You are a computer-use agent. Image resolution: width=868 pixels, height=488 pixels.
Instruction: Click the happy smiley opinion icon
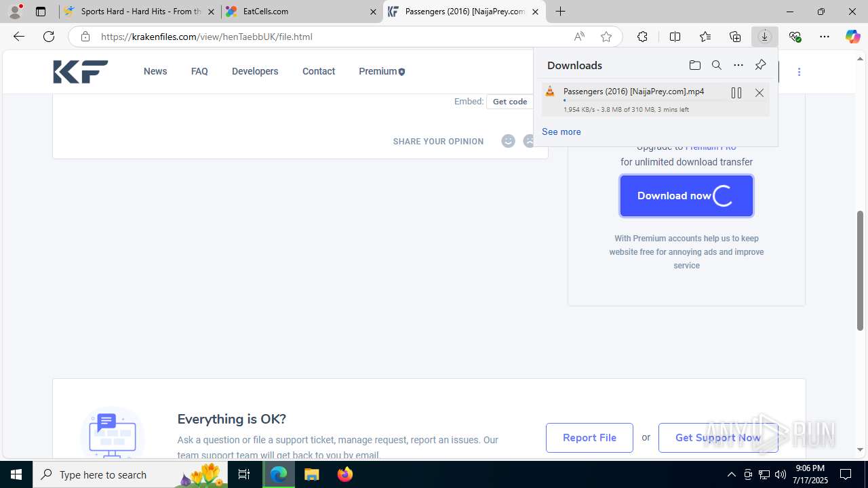point(508,141)
